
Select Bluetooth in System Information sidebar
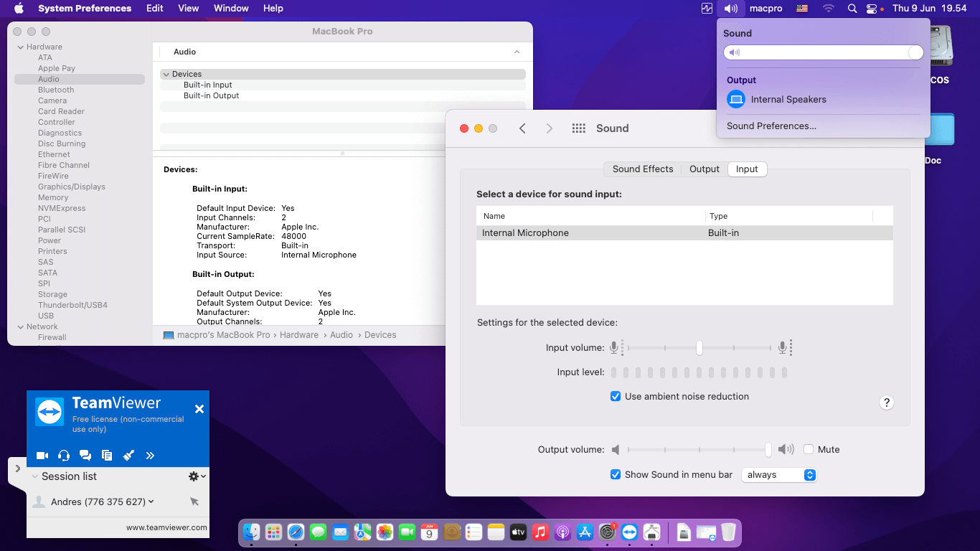pos(56,90)
